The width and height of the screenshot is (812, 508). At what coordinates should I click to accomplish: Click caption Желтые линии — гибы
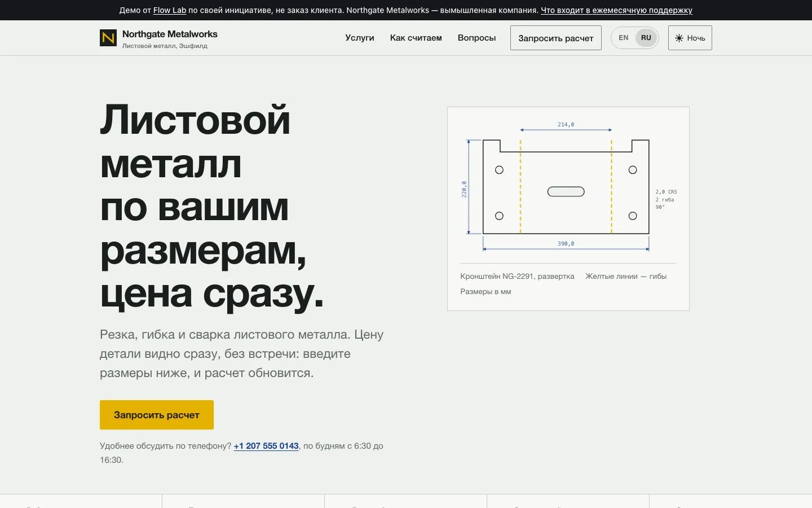(x=626, y=276)
